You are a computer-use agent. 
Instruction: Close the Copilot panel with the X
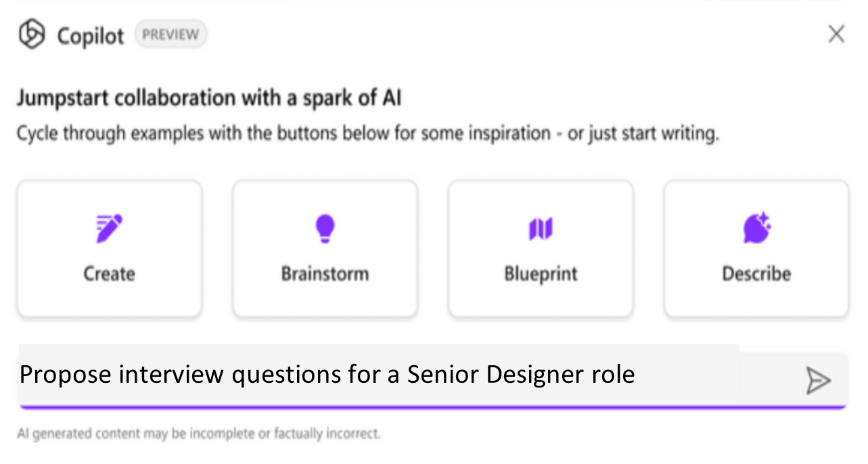(x=836, y=34)
